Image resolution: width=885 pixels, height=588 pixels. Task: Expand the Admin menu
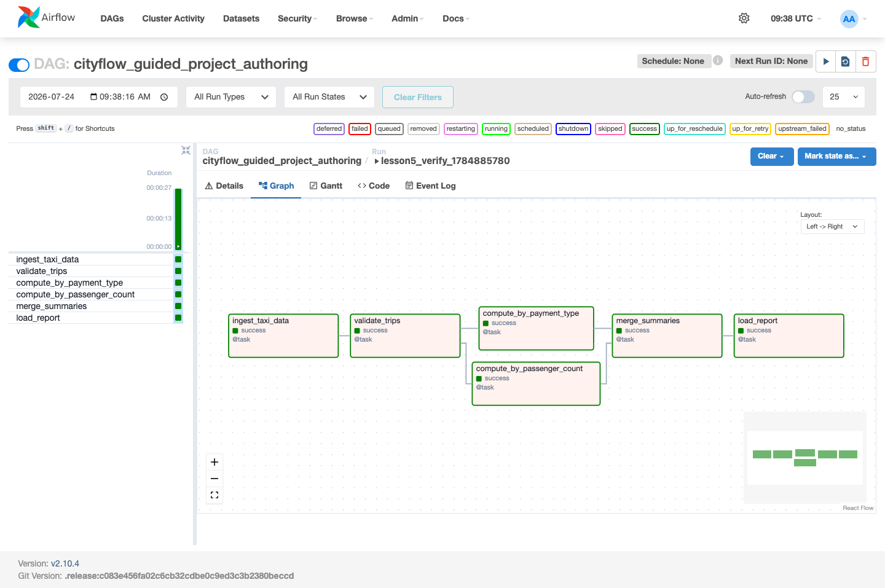click(407, 18)
